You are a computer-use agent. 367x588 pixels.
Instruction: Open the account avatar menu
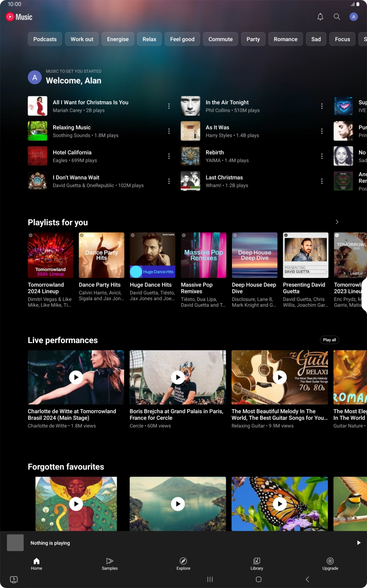353,17
